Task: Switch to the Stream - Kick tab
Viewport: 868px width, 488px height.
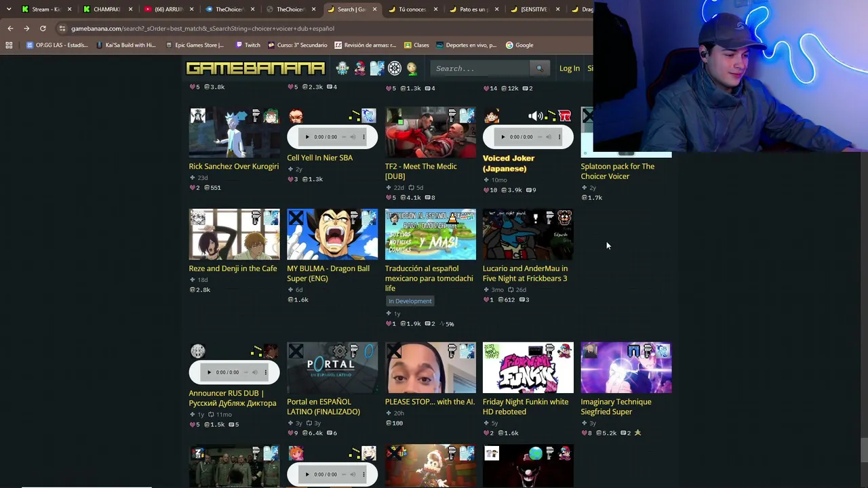Action: click(46, 9)
